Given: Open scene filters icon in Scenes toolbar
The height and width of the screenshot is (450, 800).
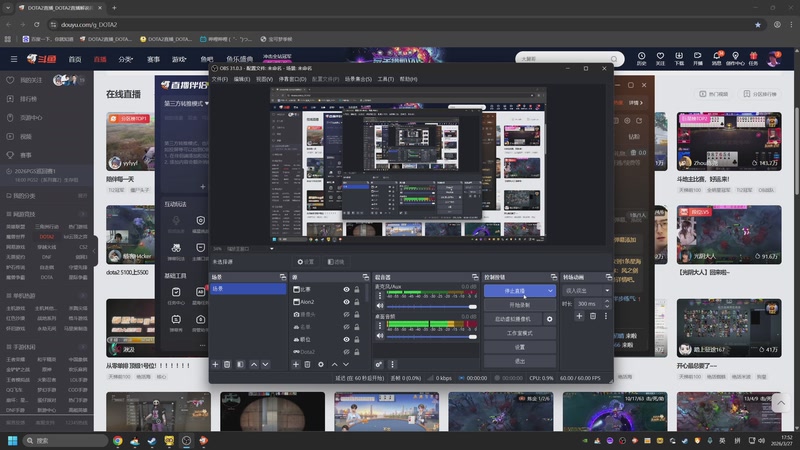Looking at the screenshot, I should pos(240,364).
